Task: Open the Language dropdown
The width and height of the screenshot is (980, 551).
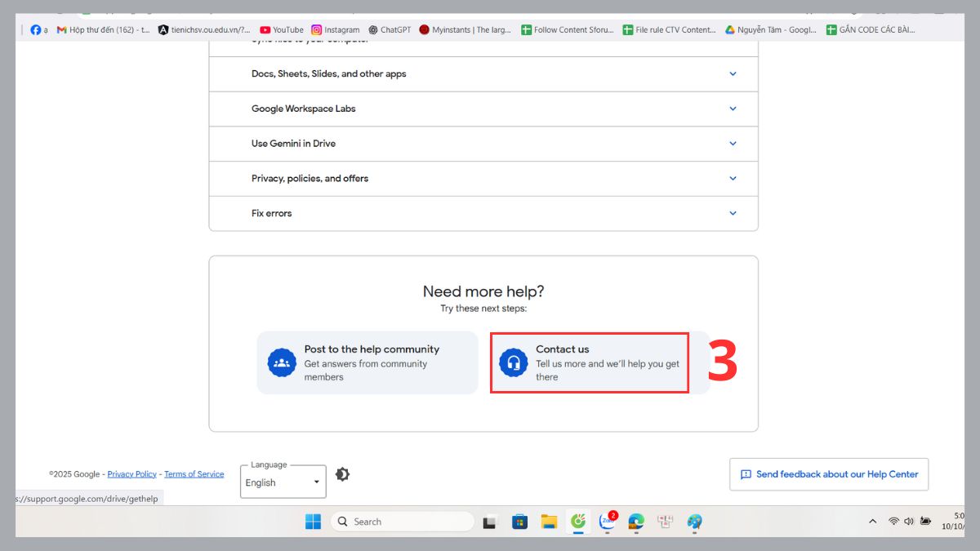Action: coord(283,482)
